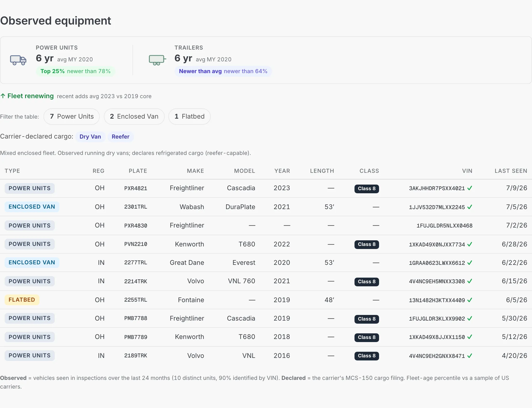This screenshot has height=408, width=532.
Task: Click the Newer than avg 64% badge
Action: [223, 71]
